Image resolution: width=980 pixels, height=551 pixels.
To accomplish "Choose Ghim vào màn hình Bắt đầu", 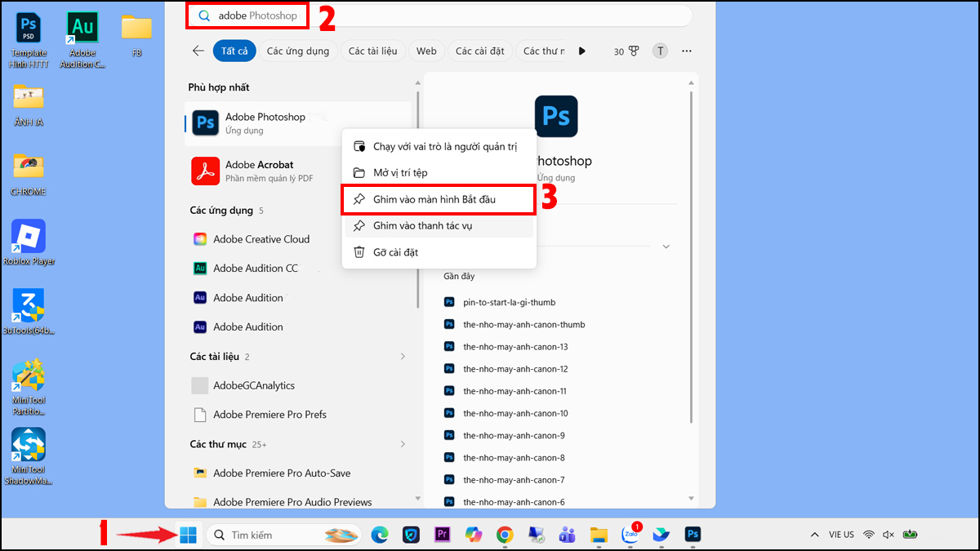I will point(439,199).
